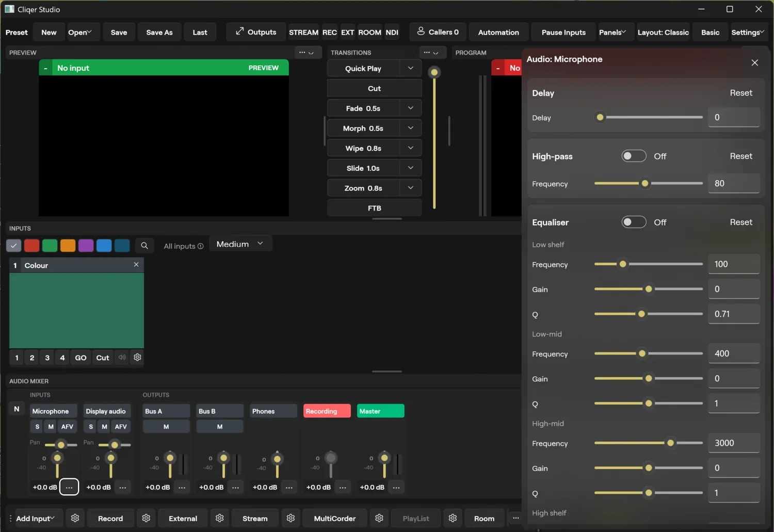The height and width of the screenshot is (532, 774).
Task: Mute Bus B output
Action: click(x=220, y=427)
